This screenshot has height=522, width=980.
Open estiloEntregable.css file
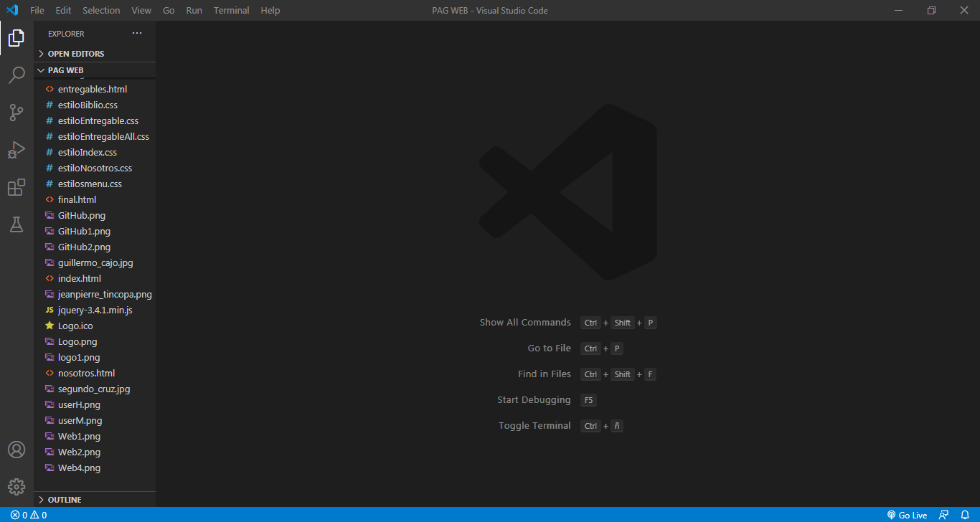(x=95, y=120)
